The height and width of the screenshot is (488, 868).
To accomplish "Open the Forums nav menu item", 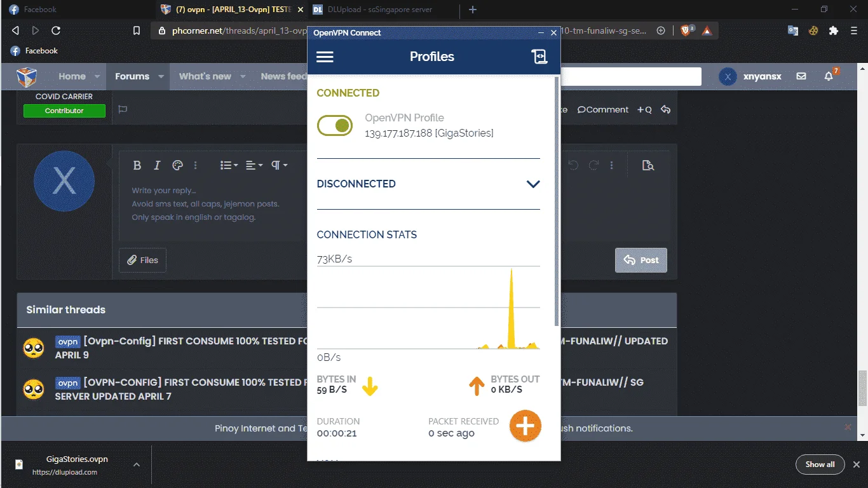I will click(132, 76).
